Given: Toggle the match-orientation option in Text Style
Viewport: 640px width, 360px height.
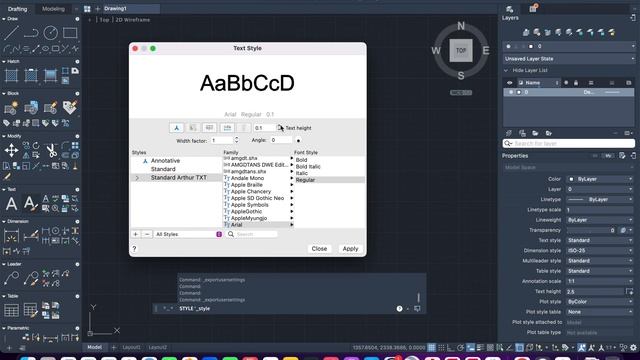Looking at the screenshot, I should pyautogui.click(x=193, y=128).
